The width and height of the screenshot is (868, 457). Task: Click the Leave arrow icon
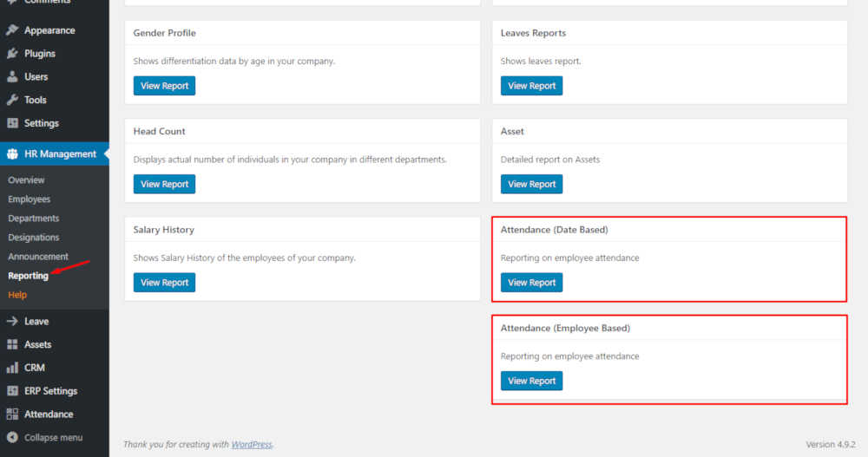point(12,322)
